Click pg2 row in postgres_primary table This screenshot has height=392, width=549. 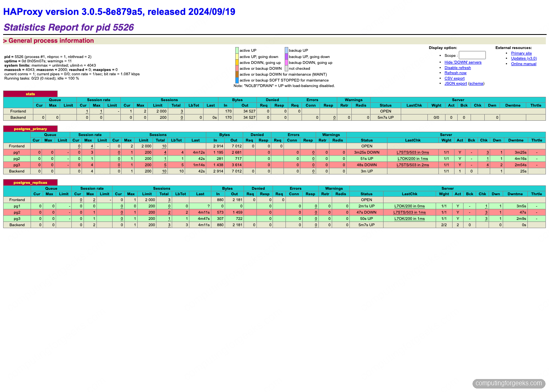(274, 159)
